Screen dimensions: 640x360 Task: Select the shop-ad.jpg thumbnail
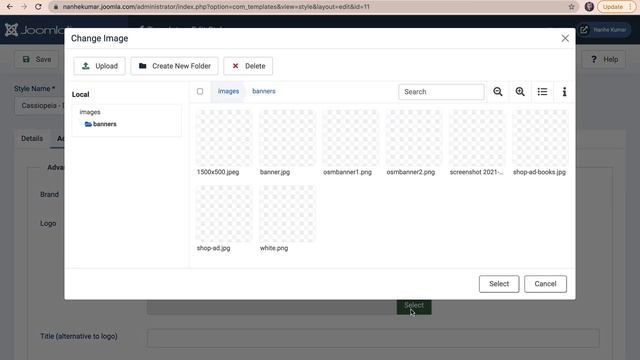point(224,213)
